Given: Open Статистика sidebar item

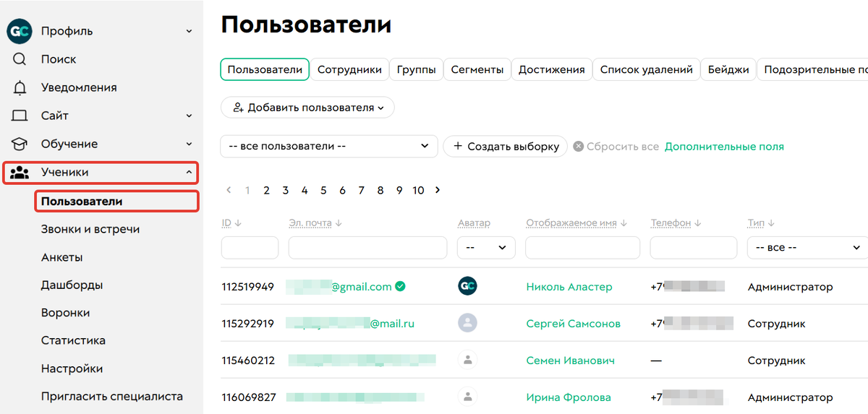Looking at the screenshot, I should click(x=73, y=340).
